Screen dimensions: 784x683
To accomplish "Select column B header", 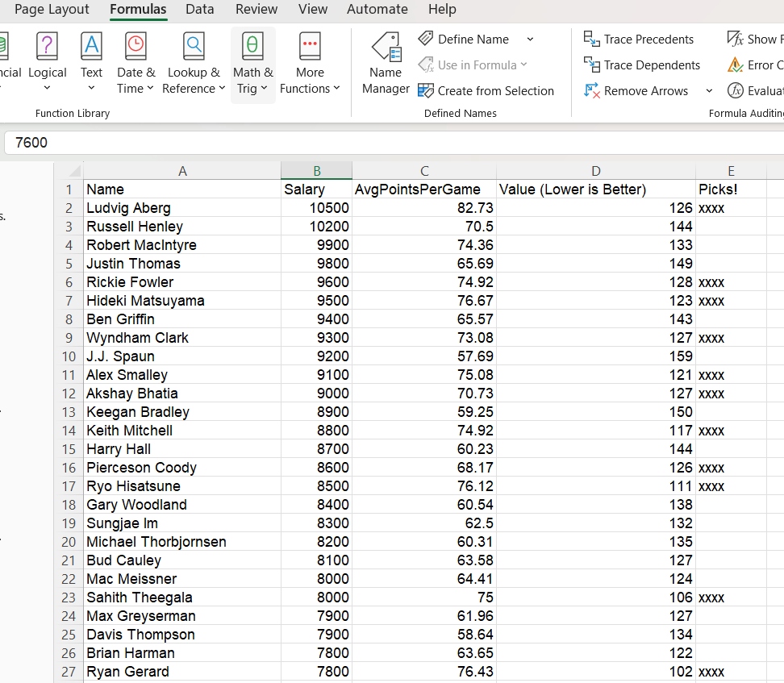I will [x=316, y=171].
